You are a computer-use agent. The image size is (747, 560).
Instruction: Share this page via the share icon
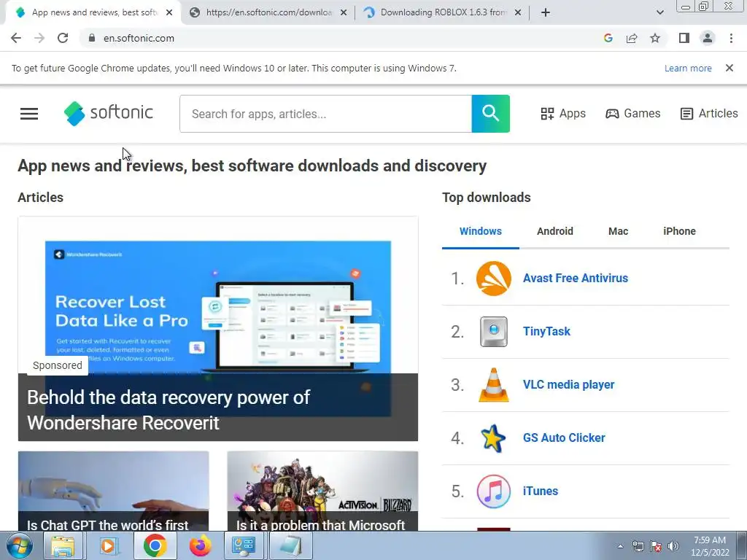(632, 38)
